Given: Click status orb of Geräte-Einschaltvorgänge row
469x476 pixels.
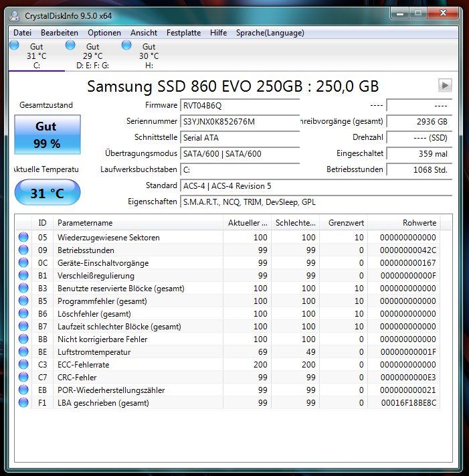Looking at the screenshot, I should tap(23, 262).
